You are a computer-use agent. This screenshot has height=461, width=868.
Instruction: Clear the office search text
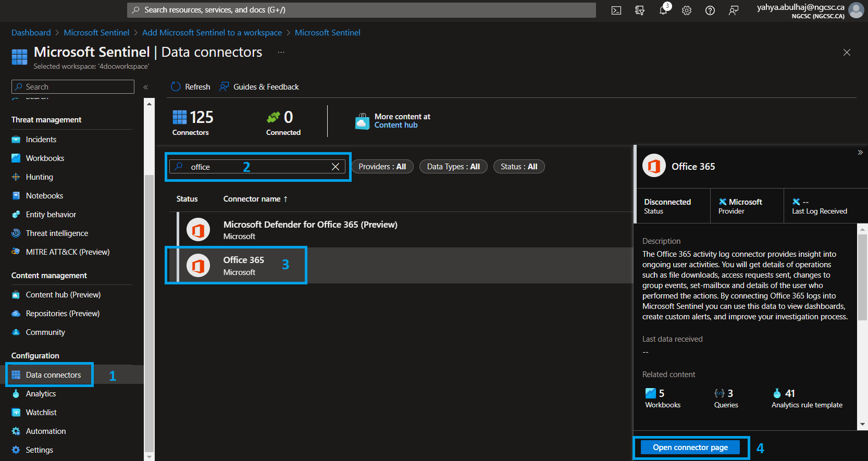[x=336, y=167]
